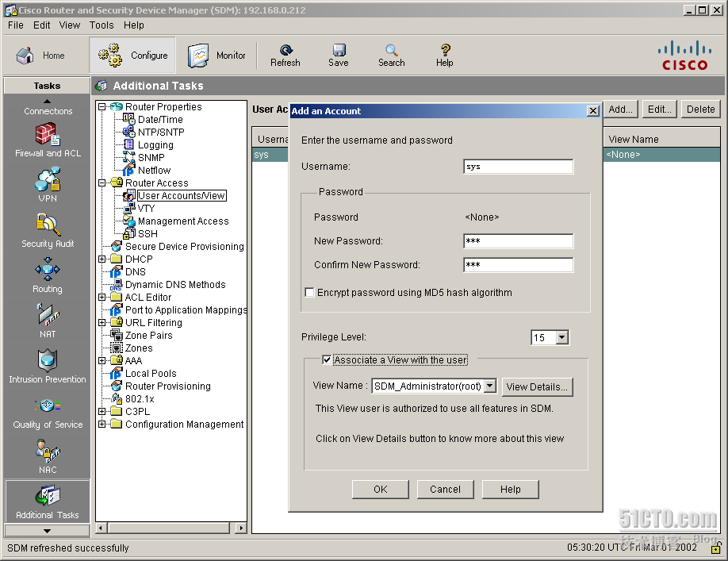This screenshot has width=728, height=561.
Task: Open the Help menu
Action: [134, 25]
